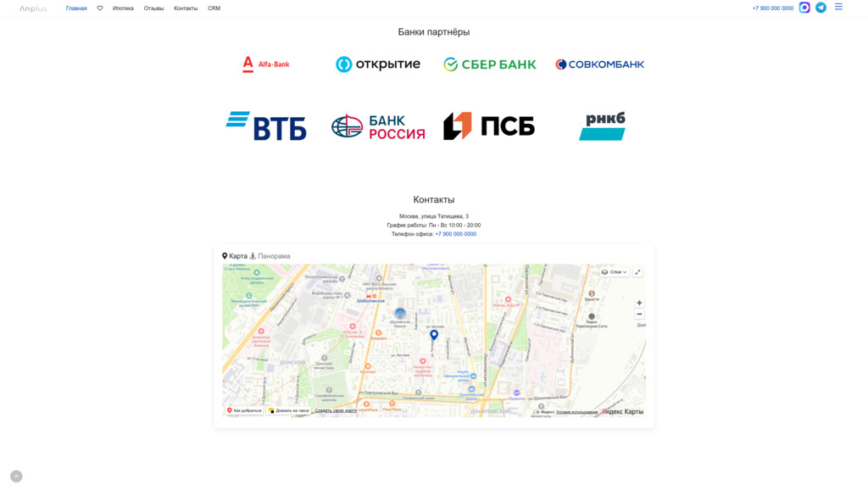The width and height of the screenshot is (868, 491).
Task: Click the Сбер Банк partner logo
Action: [x=490, y=64]
